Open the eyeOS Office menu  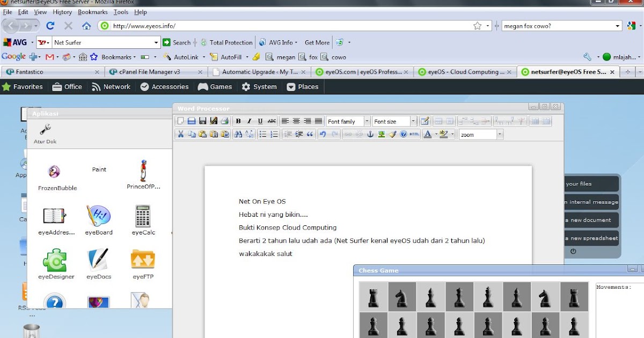(x=67, y=86)
